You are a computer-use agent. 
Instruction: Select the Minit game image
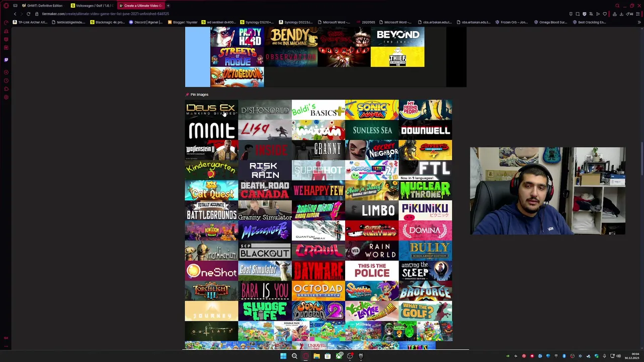pyautogui.click(x=211, y=130)
